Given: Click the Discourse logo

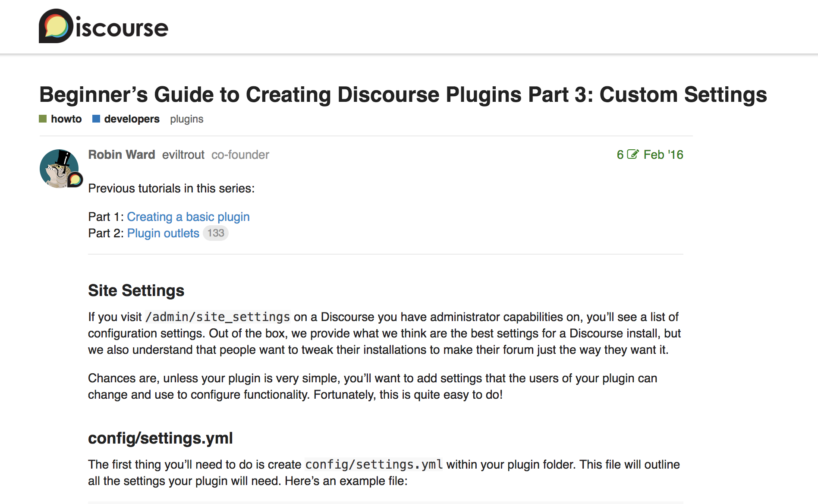Looking at the screenshot, I should pyautogui.click(x=103, y=27).
